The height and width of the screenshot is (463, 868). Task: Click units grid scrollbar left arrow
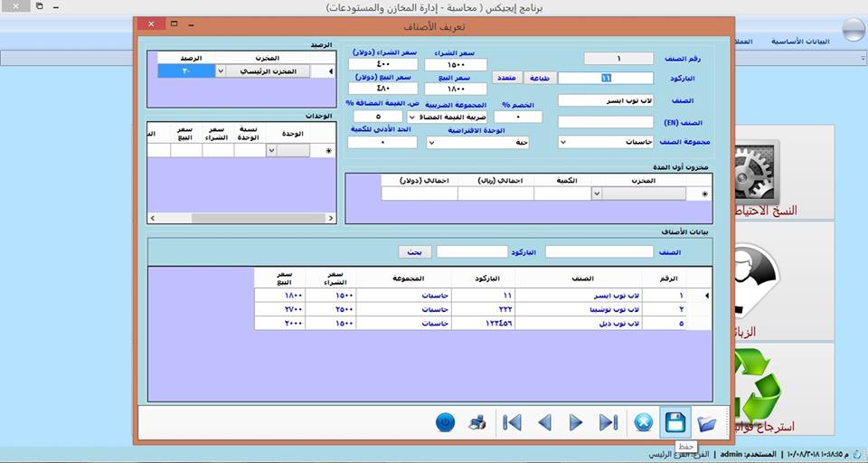pyautogui.click(x=153, y=219)
